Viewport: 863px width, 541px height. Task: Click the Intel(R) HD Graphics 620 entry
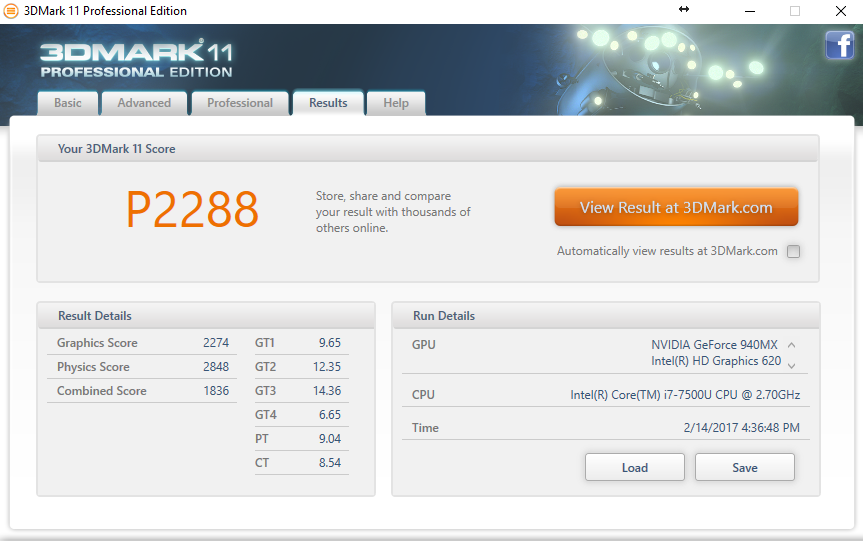[x=716, y=361]
